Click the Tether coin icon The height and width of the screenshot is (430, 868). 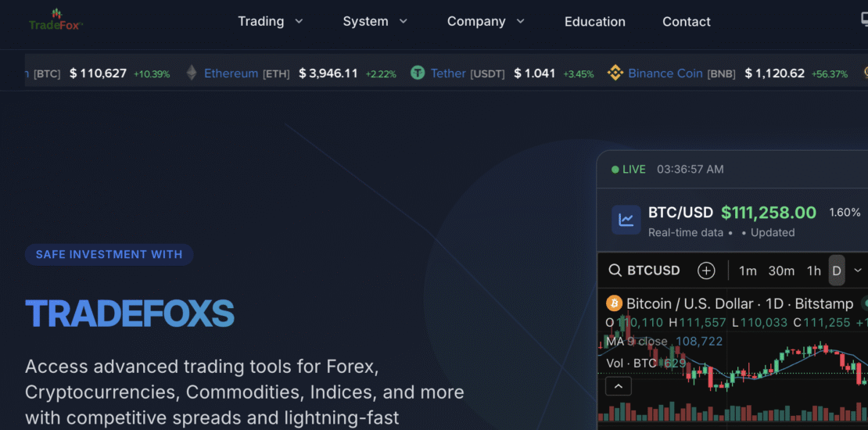418,73
